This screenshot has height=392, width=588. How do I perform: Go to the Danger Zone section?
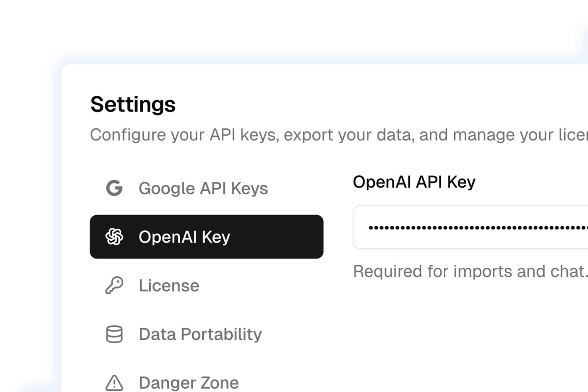click(x=189, y=383)
